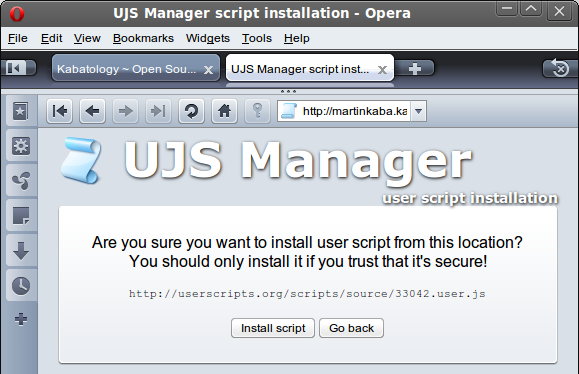
Task: Open the Bookmarks panel star icon
Action: tap(21, 111)
